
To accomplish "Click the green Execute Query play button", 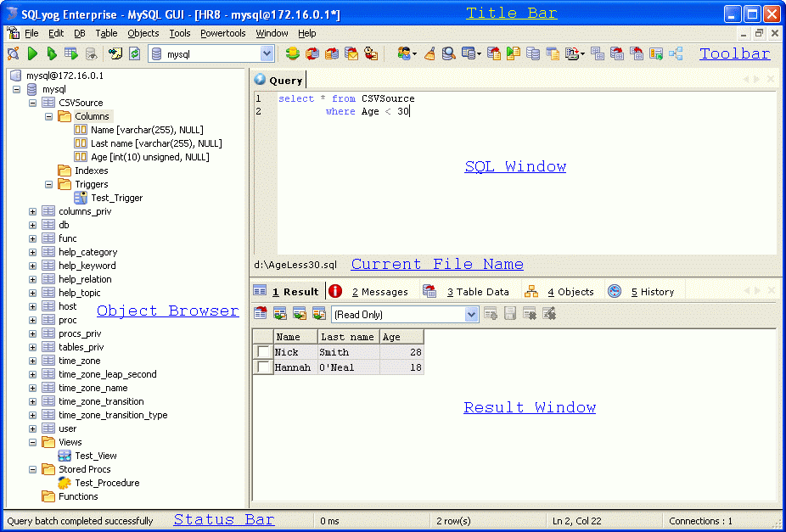I will pyautogui.click(x=32, y=53).
